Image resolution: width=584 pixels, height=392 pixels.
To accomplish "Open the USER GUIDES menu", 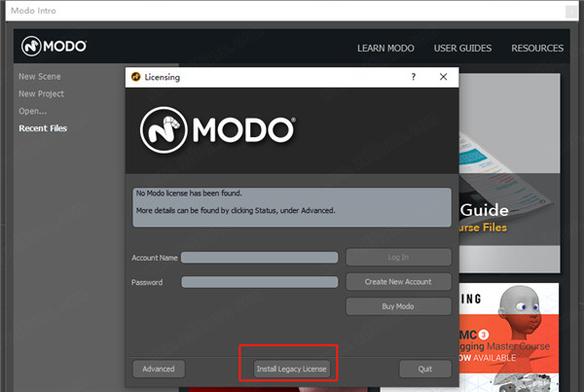I will pyautogui.click(x=462, y=49).
